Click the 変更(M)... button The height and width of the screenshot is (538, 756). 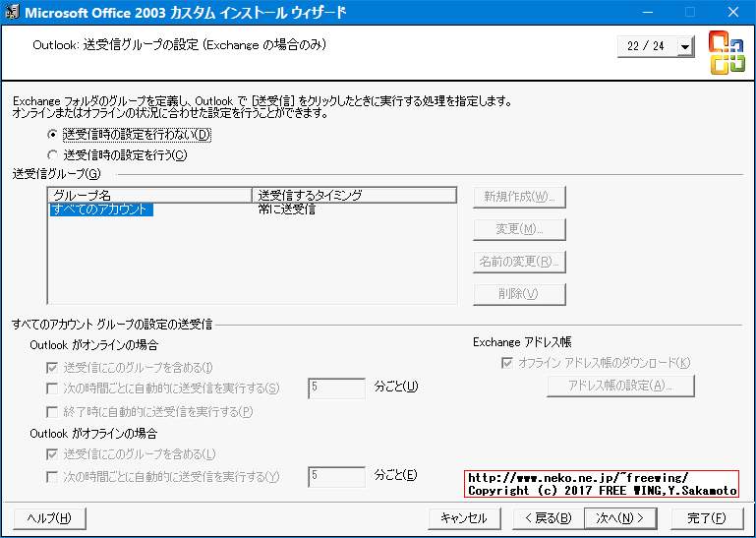click(x=519, y=229)
